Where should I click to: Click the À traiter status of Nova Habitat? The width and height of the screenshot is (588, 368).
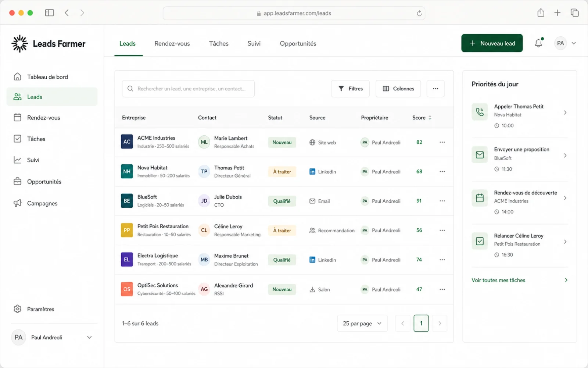pyautogui.click(x=282, y=172)
